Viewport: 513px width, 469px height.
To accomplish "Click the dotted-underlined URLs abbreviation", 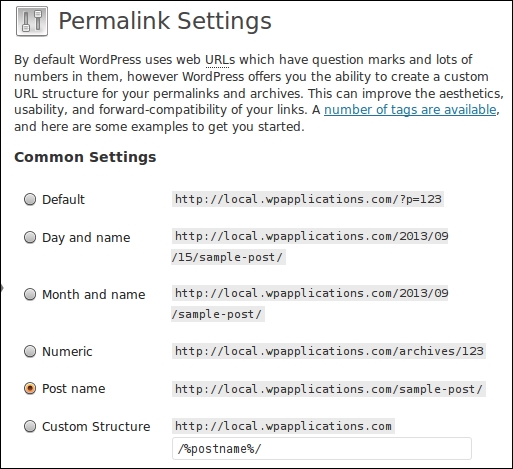I will pos(220,60).
